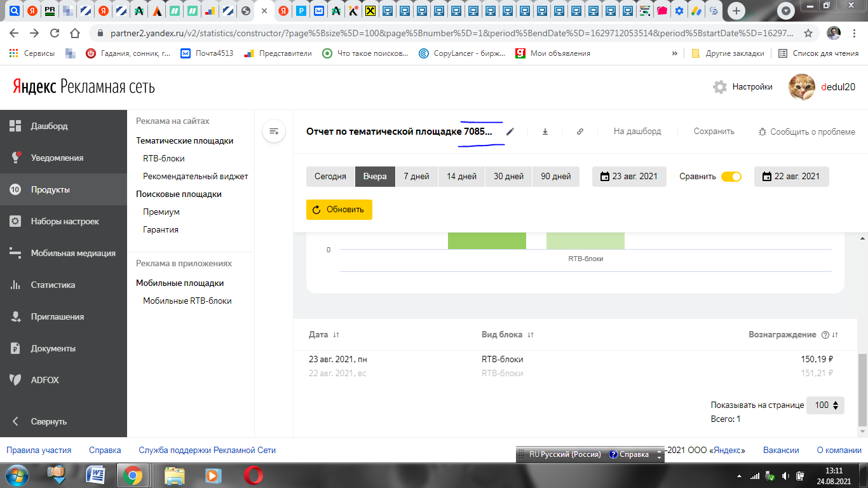868x488 pixels.
Task: Open Рекомендательный виджет menu item
Action: [196, 177]
